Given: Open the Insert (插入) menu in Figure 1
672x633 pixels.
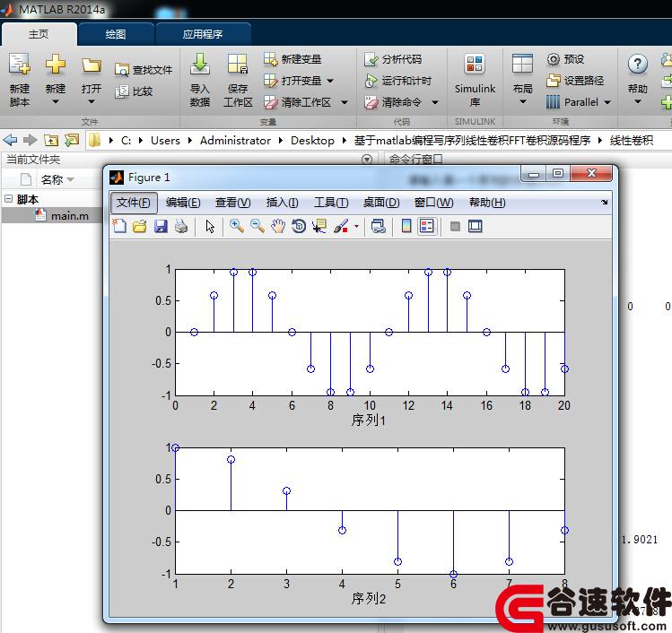Looking at the screenshot, I should [282, 202].
